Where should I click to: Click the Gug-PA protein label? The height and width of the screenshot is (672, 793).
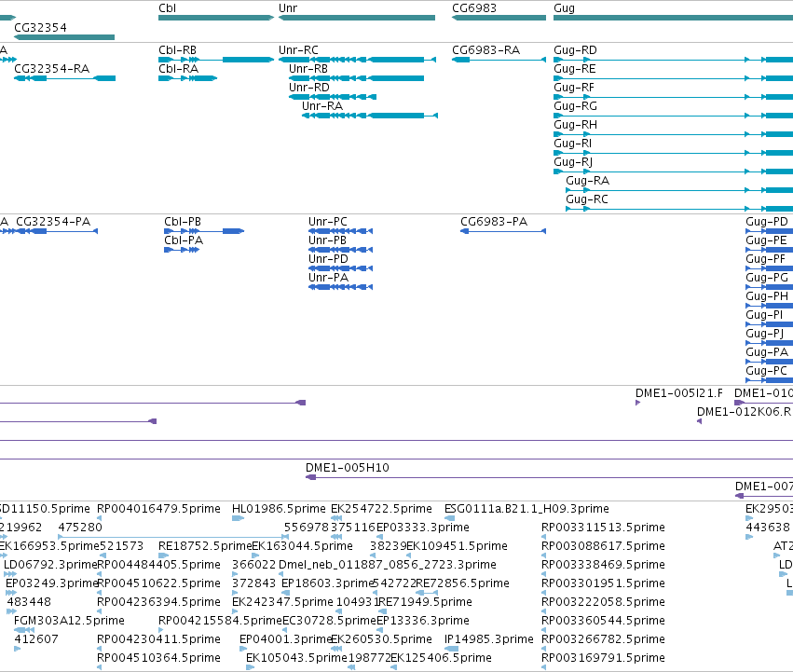coord(767,352)
